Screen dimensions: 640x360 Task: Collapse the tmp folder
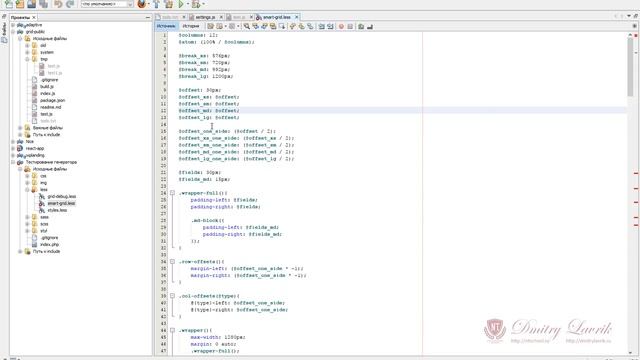click(x=27, y=59)
